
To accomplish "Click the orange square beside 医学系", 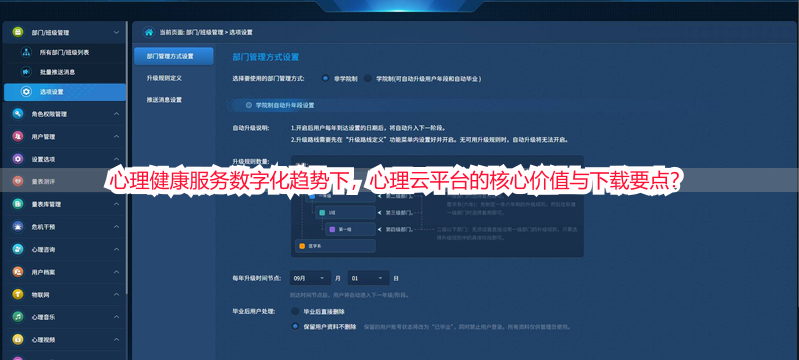I will (x=302, y=246).
